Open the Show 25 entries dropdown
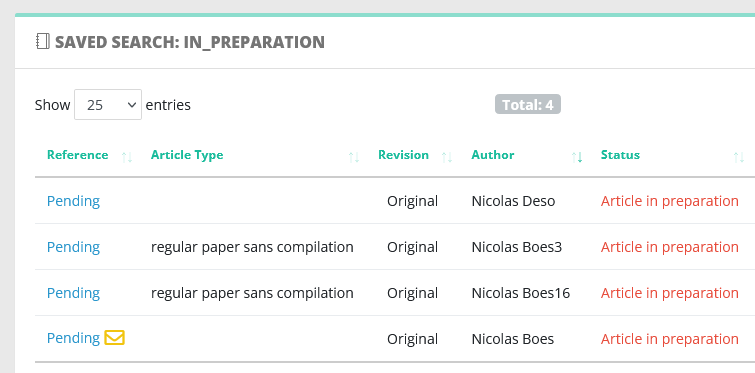 108,104
